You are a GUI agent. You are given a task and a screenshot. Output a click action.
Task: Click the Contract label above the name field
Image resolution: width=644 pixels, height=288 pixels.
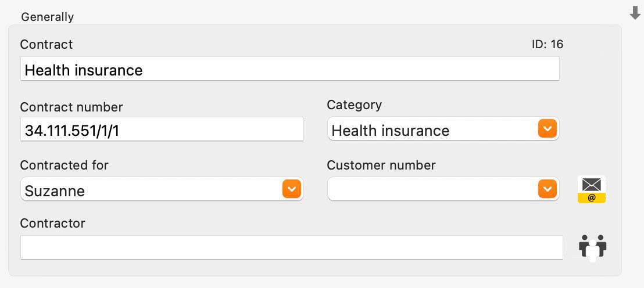(46, 44)
